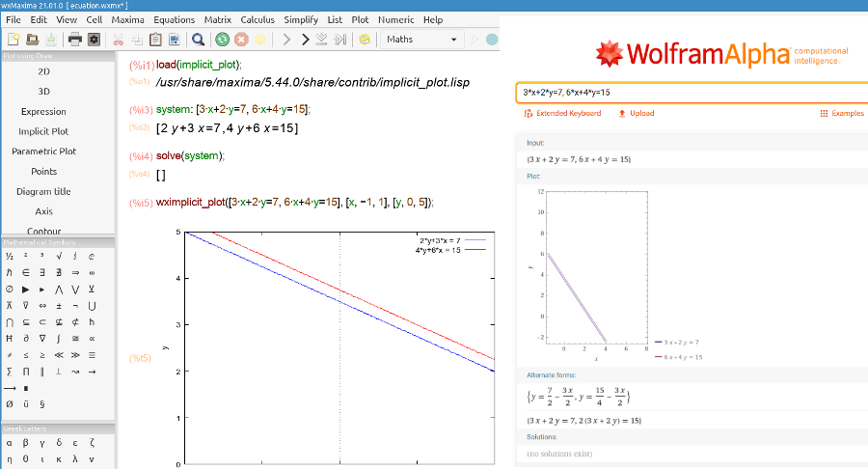Click the Examples link in WolframAlpha

[842, 113]
